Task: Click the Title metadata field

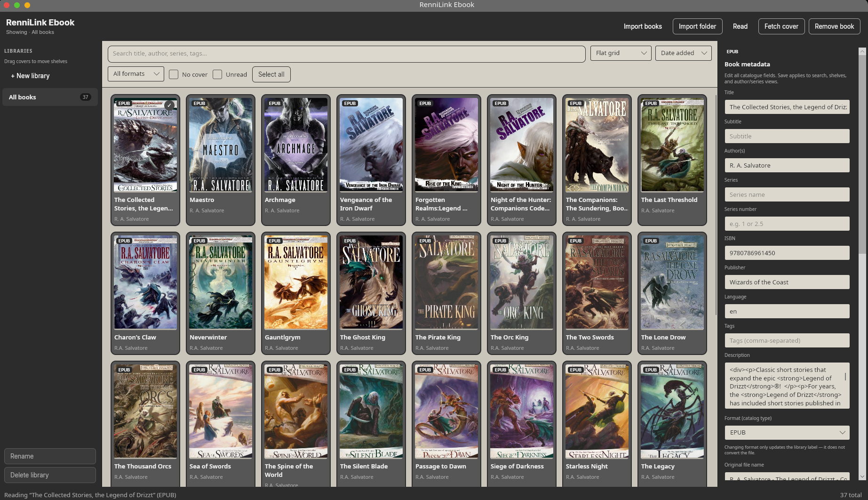Action: (787, 107)
